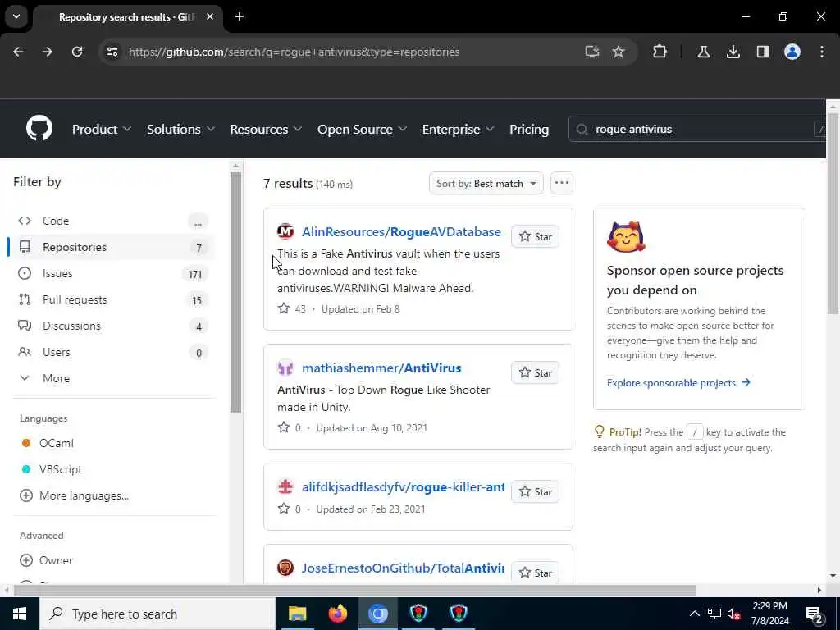
Task: Open mathiashemmer/AntiVirus repository
Action: tap(381, 367)
